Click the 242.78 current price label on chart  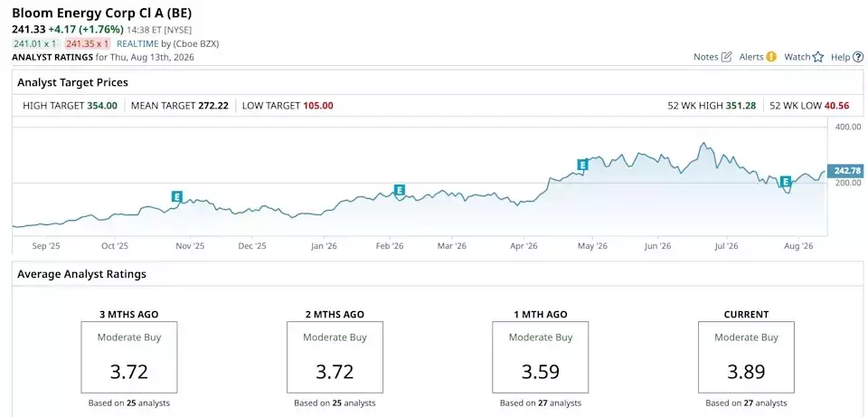tap(846, 171)
